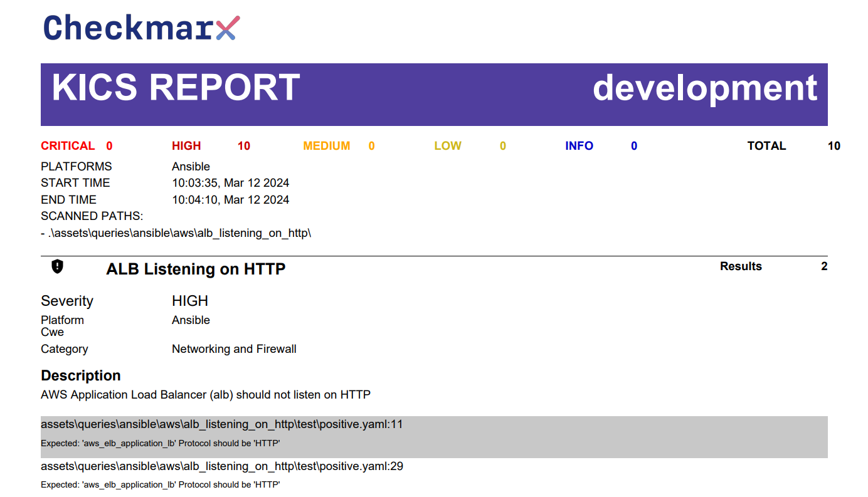Select the KICS REPORT banner title
Image resolution: width=868 pixels, height=497 pixels.
click(x=176, y=87)
